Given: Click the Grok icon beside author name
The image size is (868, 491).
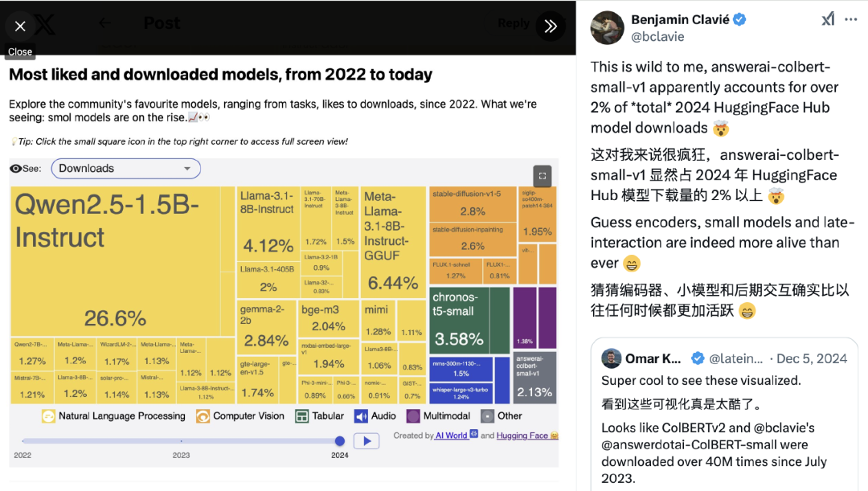Looking at the screenshot, I should [x=828, y=19].
